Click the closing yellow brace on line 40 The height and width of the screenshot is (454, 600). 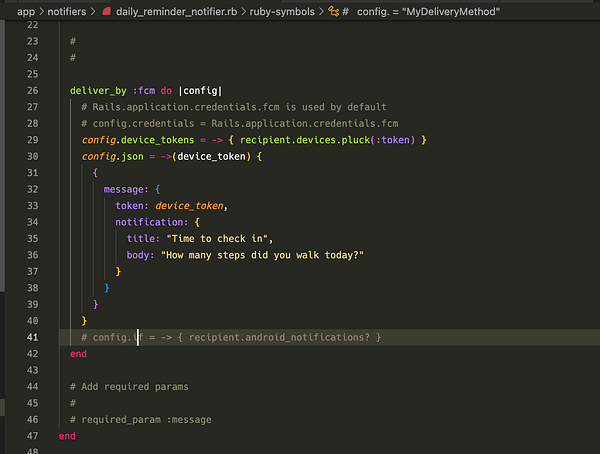84,321
